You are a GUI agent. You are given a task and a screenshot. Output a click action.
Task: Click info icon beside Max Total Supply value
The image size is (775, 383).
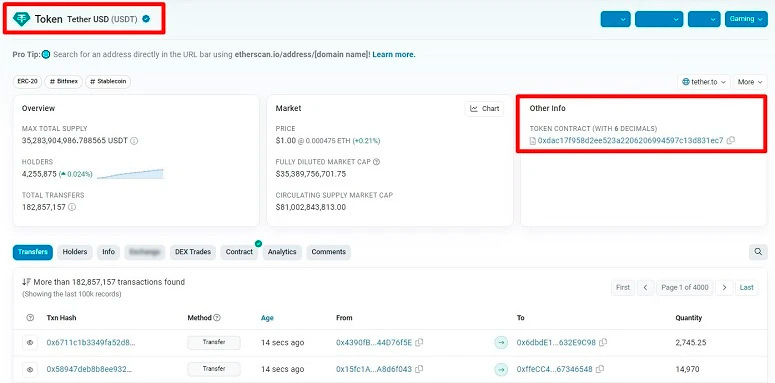[x=134, y=141]
